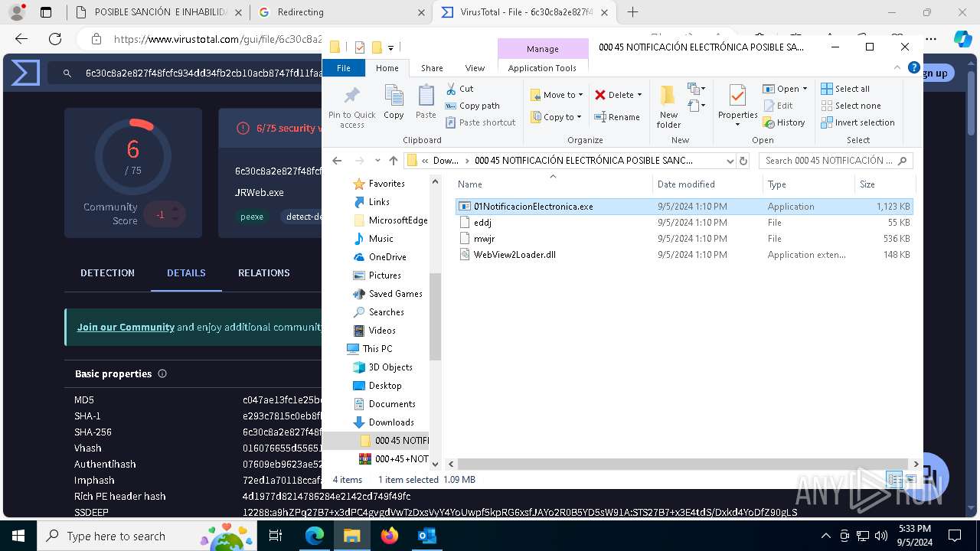Sort by the Size column
Image resolution: width=980 pixels, height=551 pixels.
pyautogui.click(x=885, y=184)
